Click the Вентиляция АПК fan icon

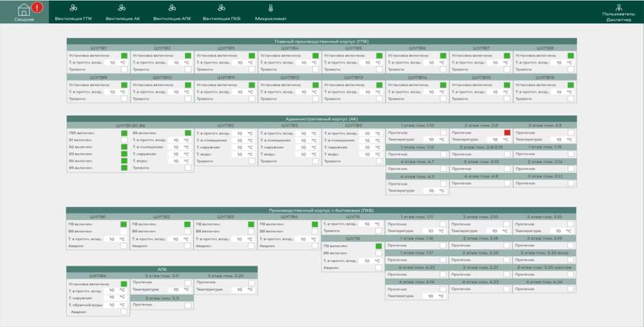pyautogui.click(x=172, y=8)
